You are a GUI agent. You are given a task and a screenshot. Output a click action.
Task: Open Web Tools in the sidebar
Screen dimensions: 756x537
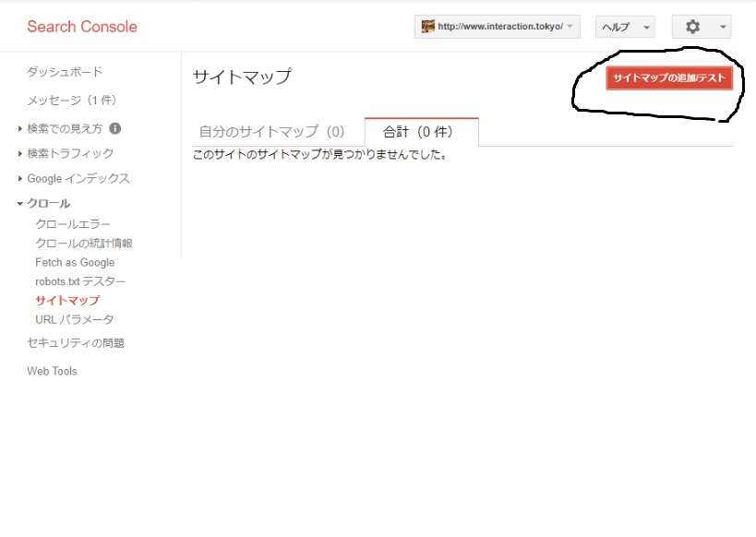52,371
